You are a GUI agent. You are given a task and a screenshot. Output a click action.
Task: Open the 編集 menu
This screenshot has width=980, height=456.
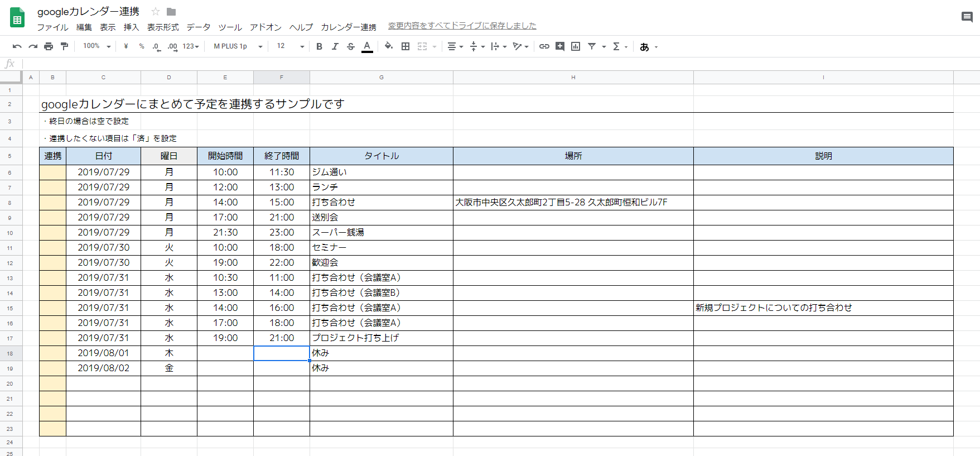pyautogui.click(x=84, y=27)
